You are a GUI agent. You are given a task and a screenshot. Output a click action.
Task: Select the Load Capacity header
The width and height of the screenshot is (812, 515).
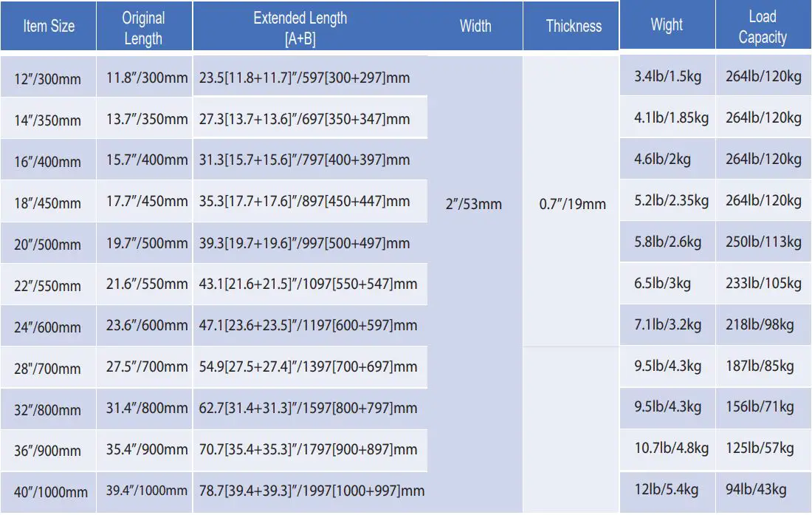point(763,27)
